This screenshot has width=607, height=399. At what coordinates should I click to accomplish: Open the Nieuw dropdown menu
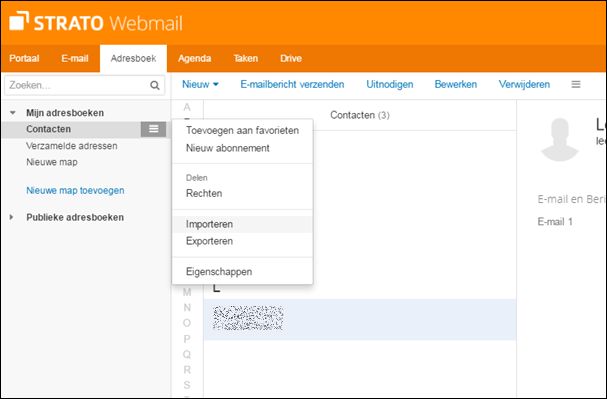coord(200,84)
